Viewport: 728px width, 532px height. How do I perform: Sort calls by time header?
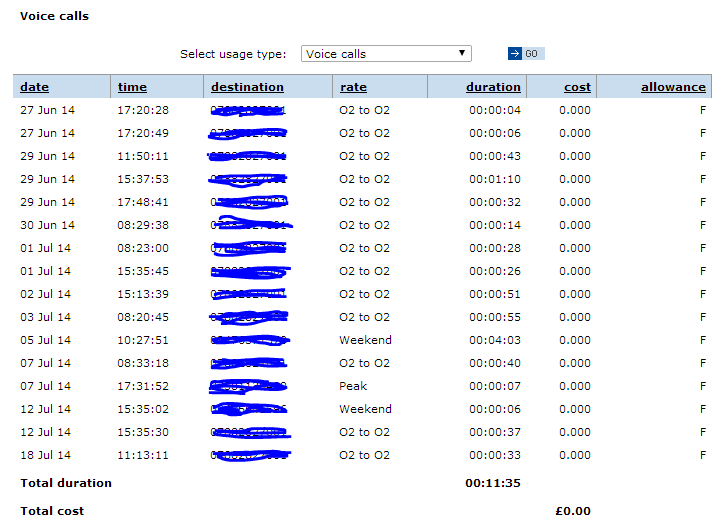[132, 87]
